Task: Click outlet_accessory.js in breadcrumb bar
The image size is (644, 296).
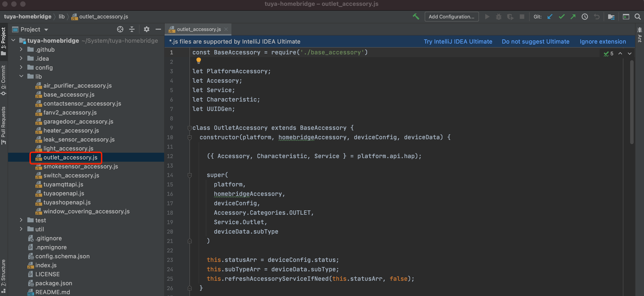Action: 100,17
